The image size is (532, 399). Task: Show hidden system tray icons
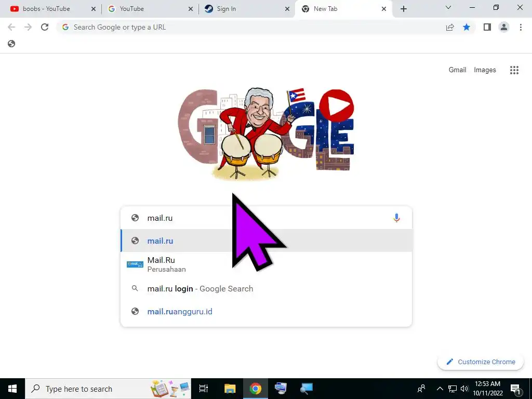click(x=440, y=389)
